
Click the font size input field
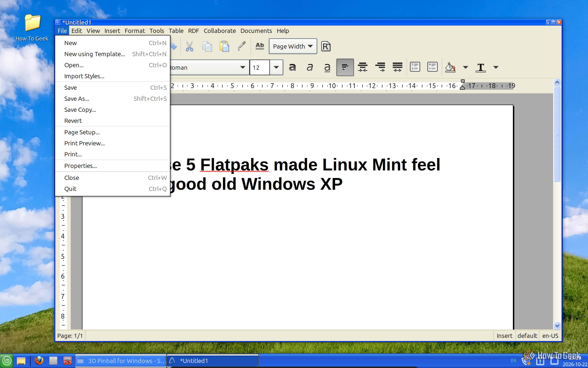(x=260, y=67)
